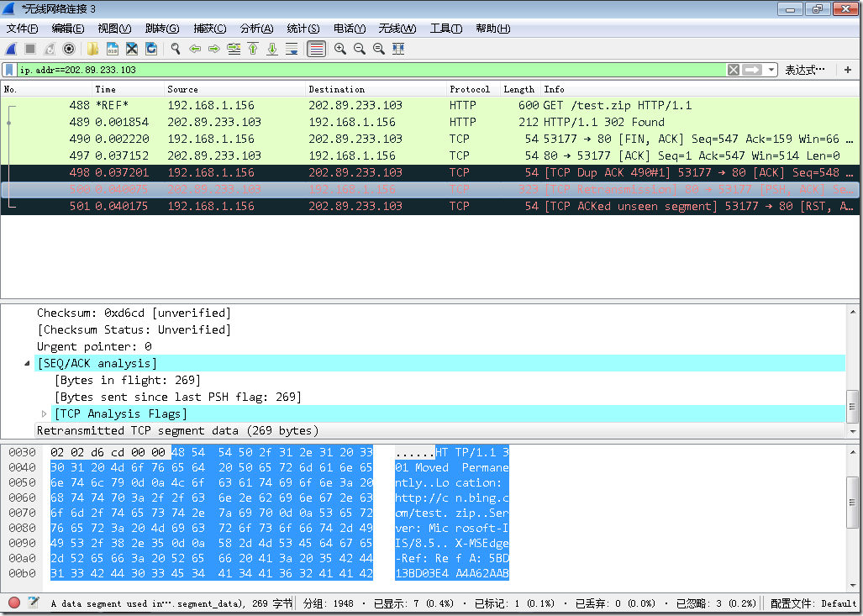
Task: Collapse the [SEQ/ACK analysis] tree node
Action: pyautogui.click(x=27, y=363)
